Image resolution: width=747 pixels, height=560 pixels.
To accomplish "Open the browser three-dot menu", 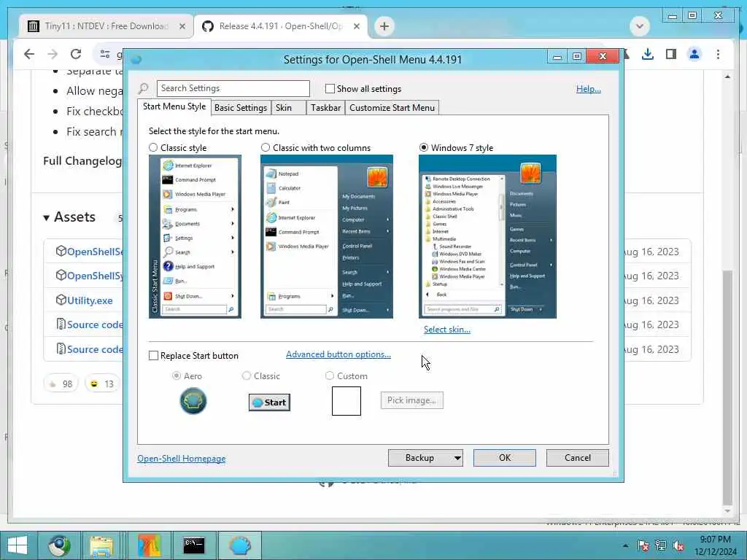I will 718,54.
